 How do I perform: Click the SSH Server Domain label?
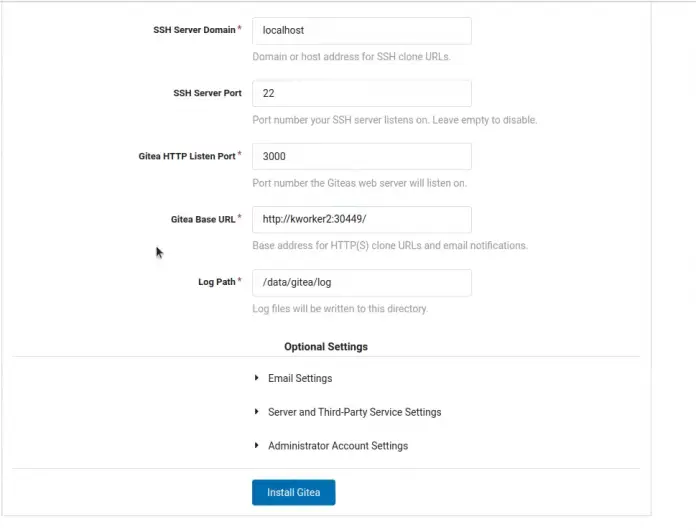point(194,30)
